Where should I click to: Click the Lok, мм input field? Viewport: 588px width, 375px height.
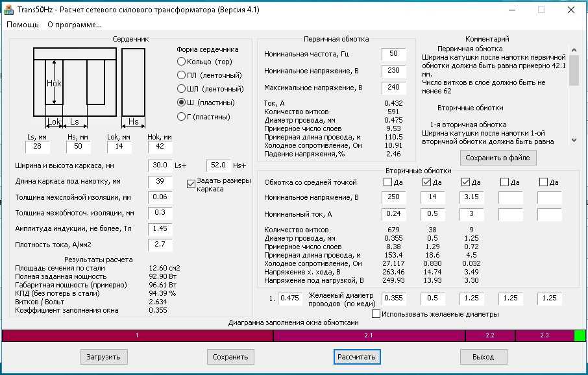coord(119,147)
